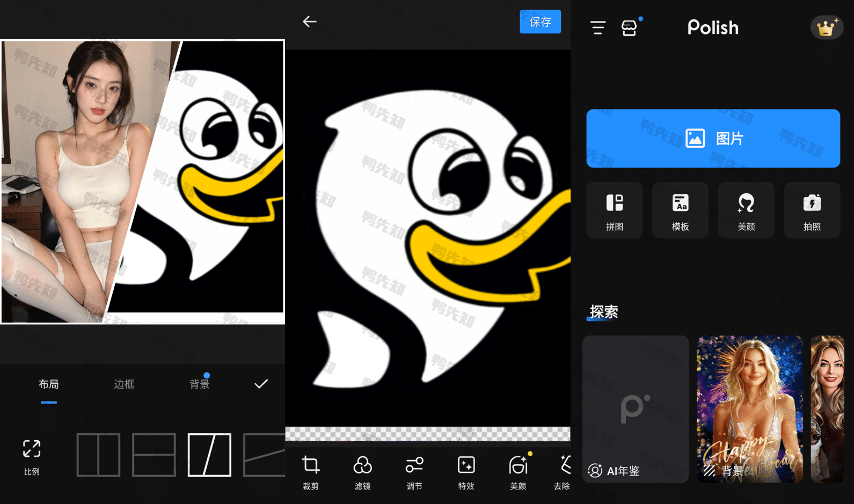Open the AI年鉴 explore card
The image size is (854, 504).
tap(636, 409)
